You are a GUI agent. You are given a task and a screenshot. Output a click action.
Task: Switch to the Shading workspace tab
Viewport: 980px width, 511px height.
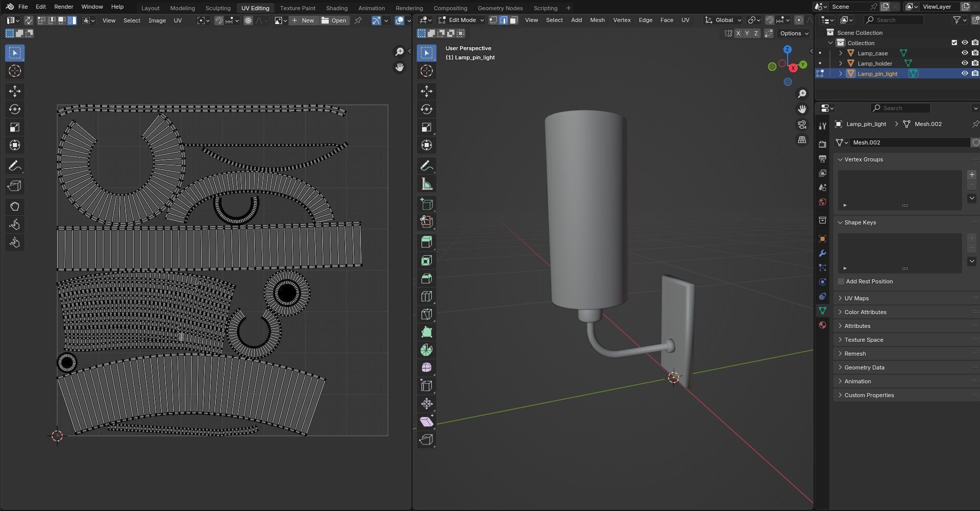coord(337,8)
